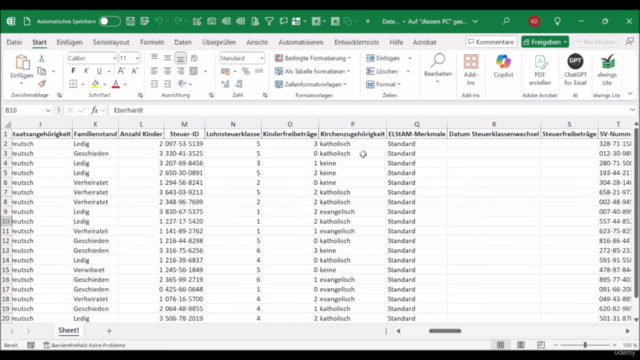Viewport: 640px width, 360px height.
Task: Click the Format Painter brush icon
Action: [x=42, y=84]
